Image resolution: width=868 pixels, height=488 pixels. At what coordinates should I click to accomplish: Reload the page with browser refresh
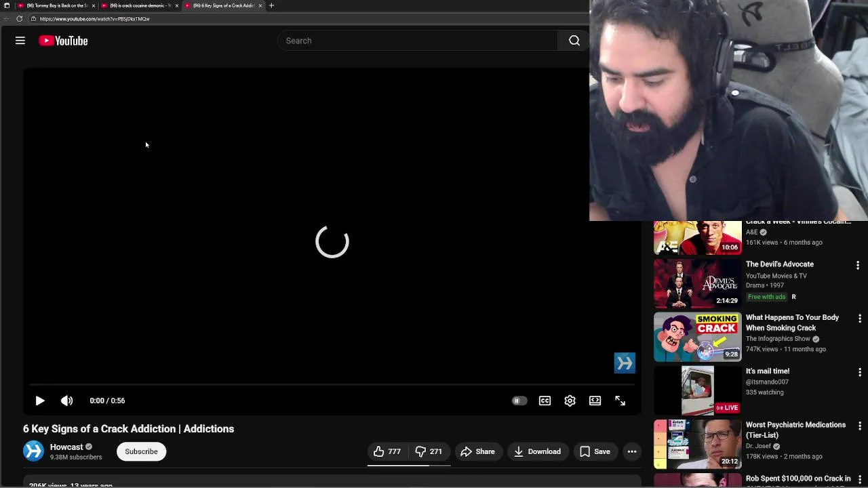point(19,19)
